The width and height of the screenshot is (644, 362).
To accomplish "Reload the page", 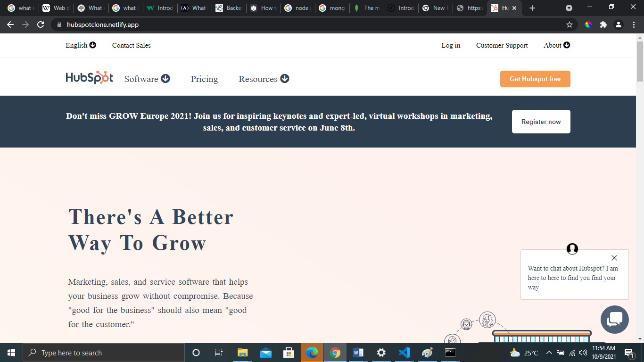I will (41, 25).
